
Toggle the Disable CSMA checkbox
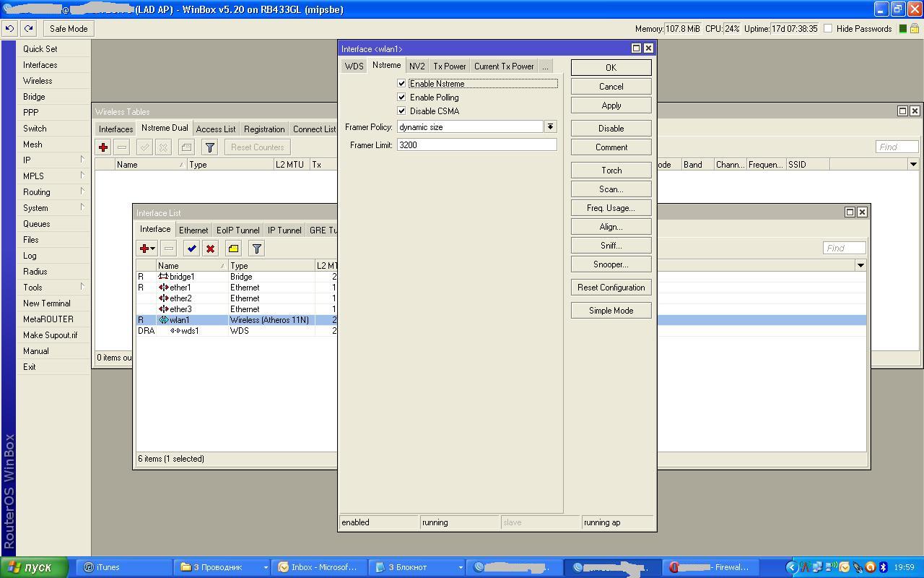click(x=402, y=111)
